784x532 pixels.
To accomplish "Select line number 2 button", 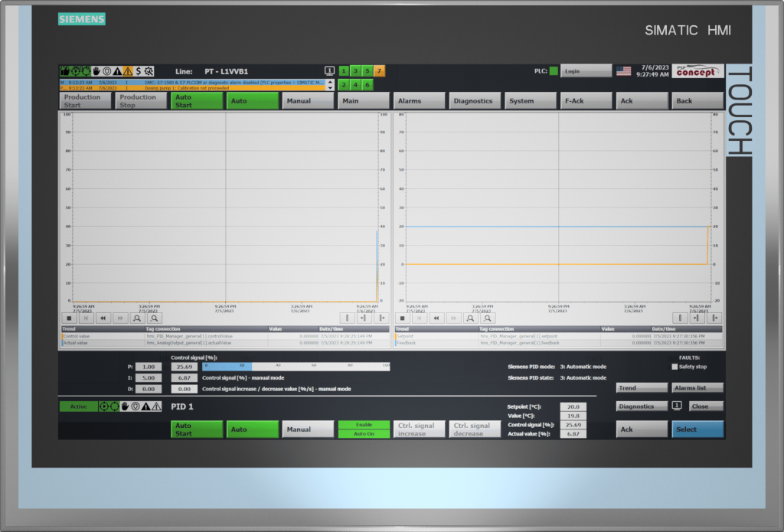I will pyautogui.click(x=344, y=85).
